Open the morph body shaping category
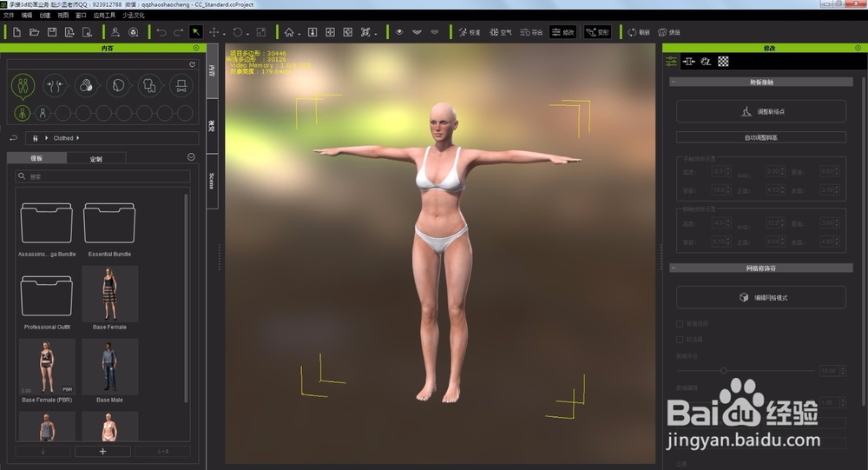This screenshot has height=470, width=868. click(55, 86)
